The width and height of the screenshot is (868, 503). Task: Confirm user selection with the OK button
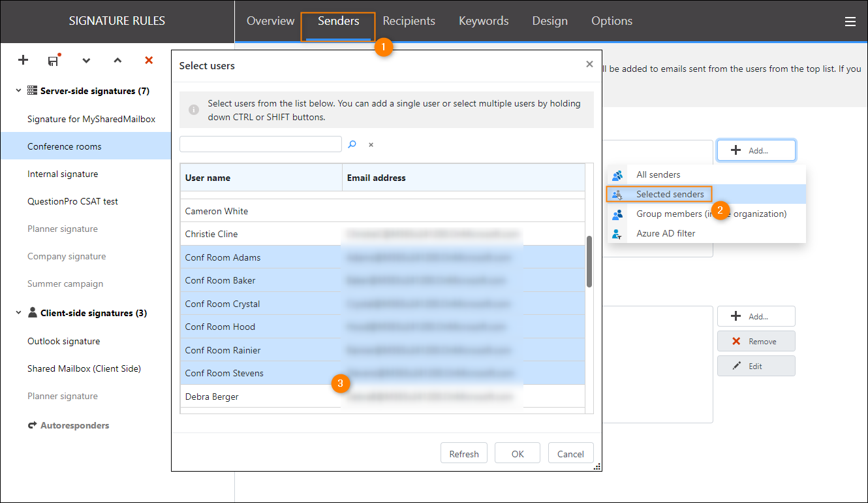tap(517, 453)
